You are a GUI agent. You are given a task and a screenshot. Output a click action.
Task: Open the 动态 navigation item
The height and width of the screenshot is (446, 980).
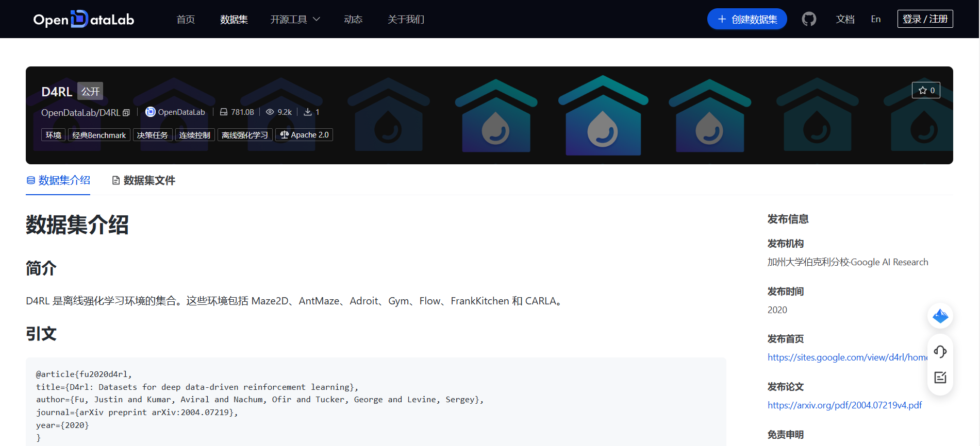click(x=353, y=19)
